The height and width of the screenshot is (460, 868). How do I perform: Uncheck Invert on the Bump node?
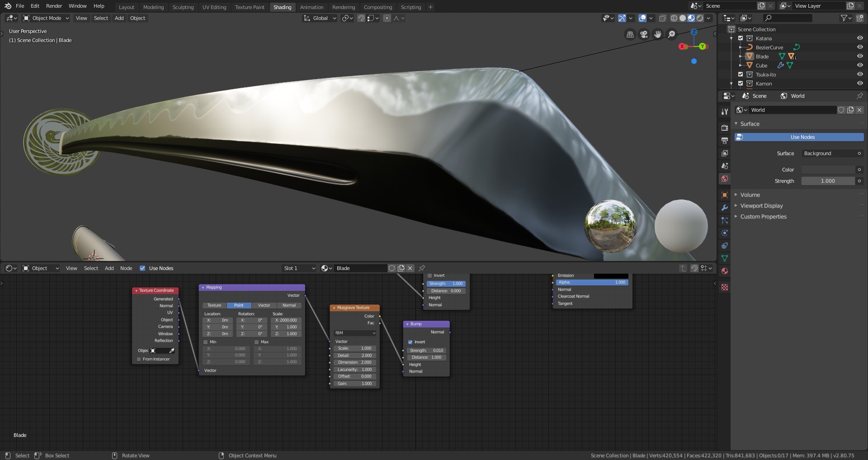tap(410, 342)
